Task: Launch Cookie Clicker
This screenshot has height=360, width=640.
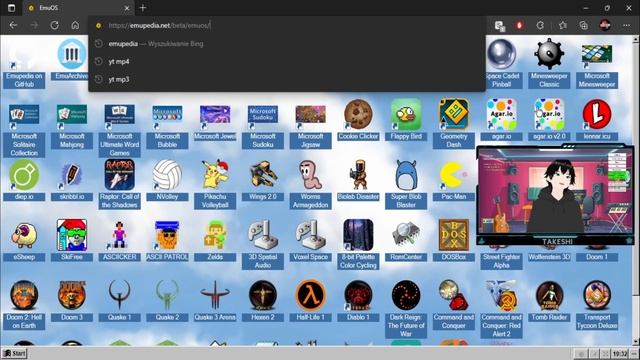Action: (x=358, y=120)
